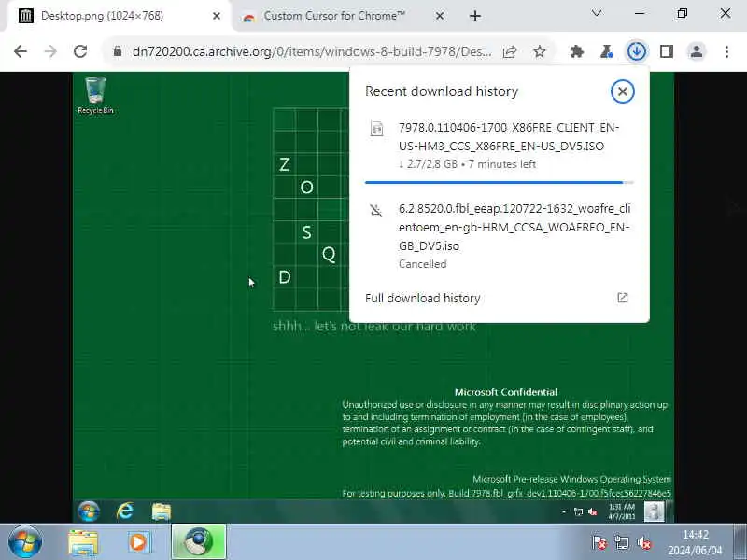Open the side panel icon
This screenshot has height=560, width=747.
pyautogui.click(x=667, y=51)
